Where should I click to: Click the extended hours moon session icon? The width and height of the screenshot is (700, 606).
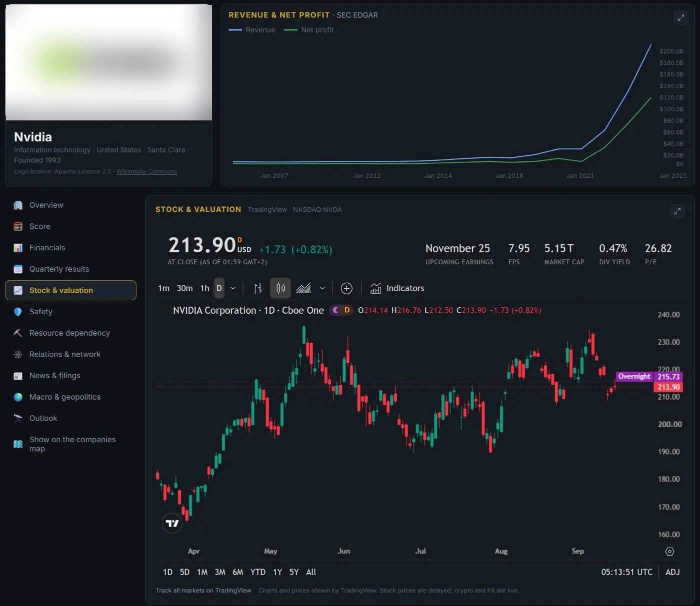[x=335, y=310]
